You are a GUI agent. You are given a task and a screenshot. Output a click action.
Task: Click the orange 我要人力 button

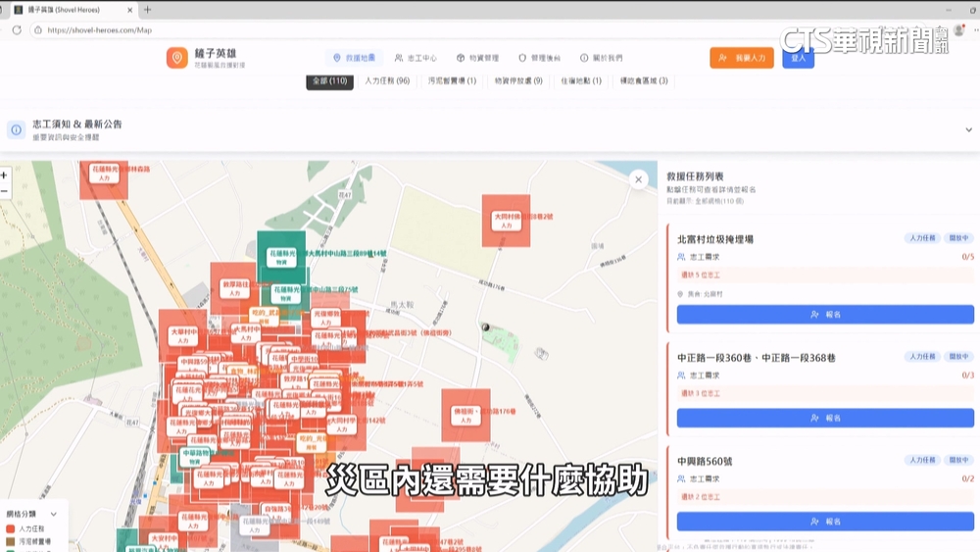742,58
